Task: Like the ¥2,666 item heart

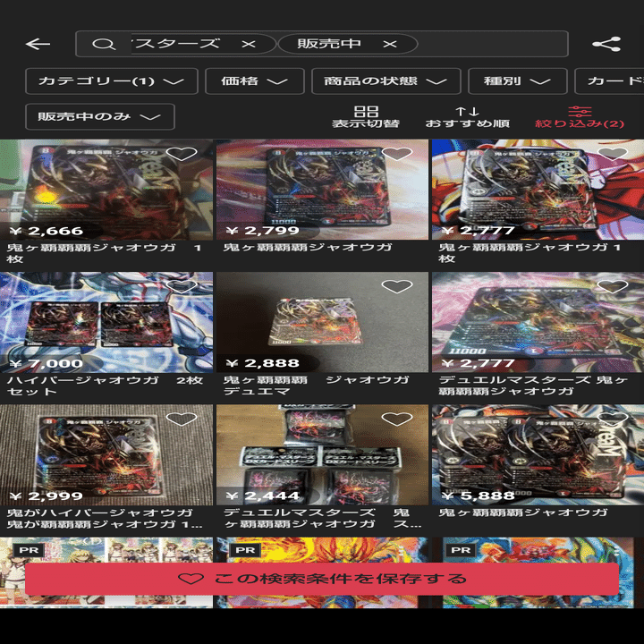Action: coord(182,154)
